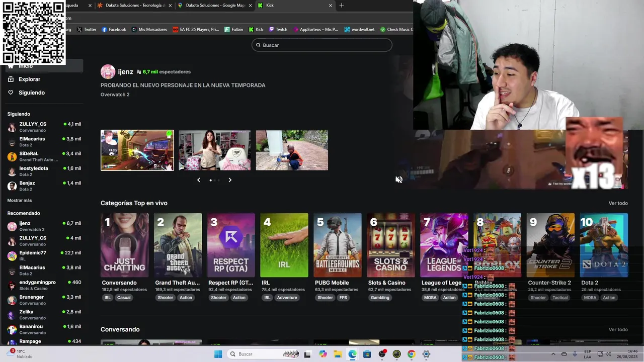Open endygamingpro in recommended list
This screenshot has height=362, width=644.
pos(44,285)
